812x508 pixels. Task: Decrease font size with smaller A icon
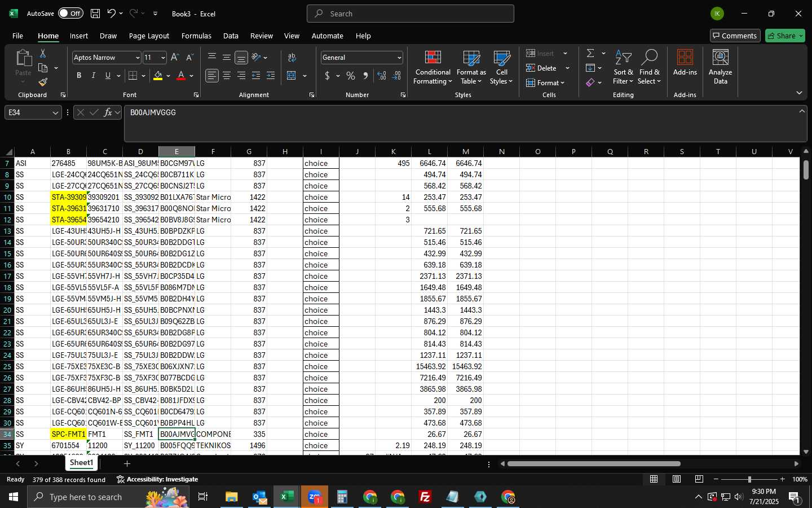189,58
